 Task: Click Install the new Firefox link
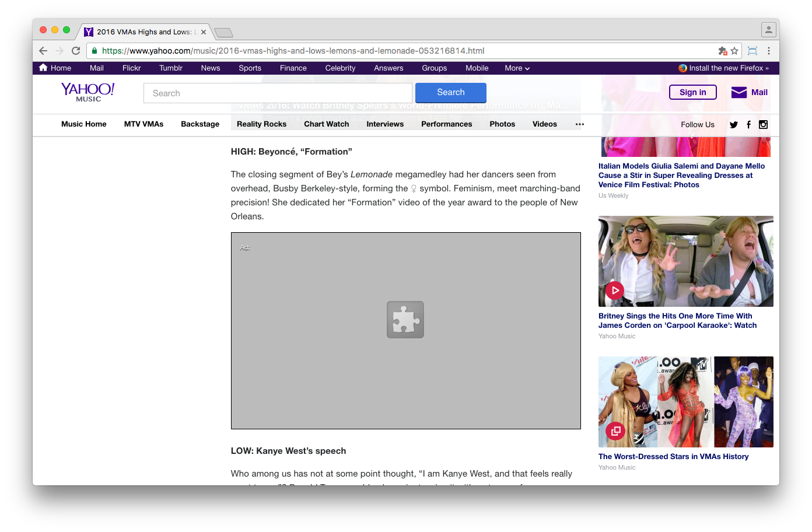(x=729, y=68)
